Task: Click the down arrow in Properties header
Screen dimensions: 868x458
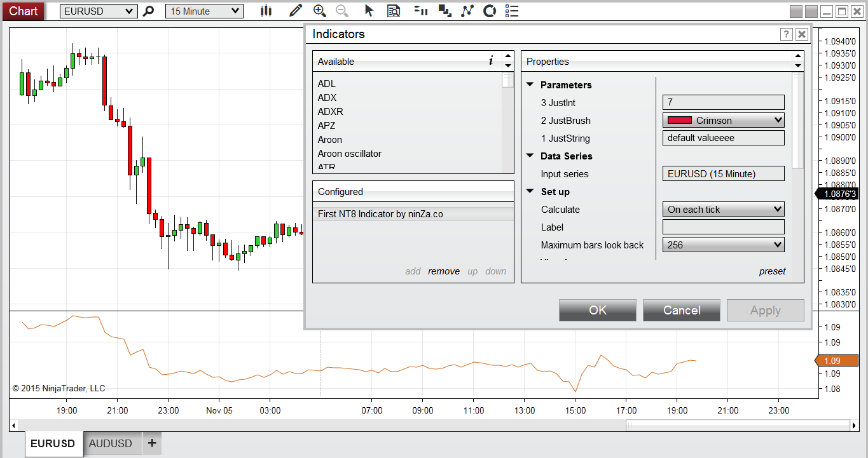Action: tap(797, 65)
